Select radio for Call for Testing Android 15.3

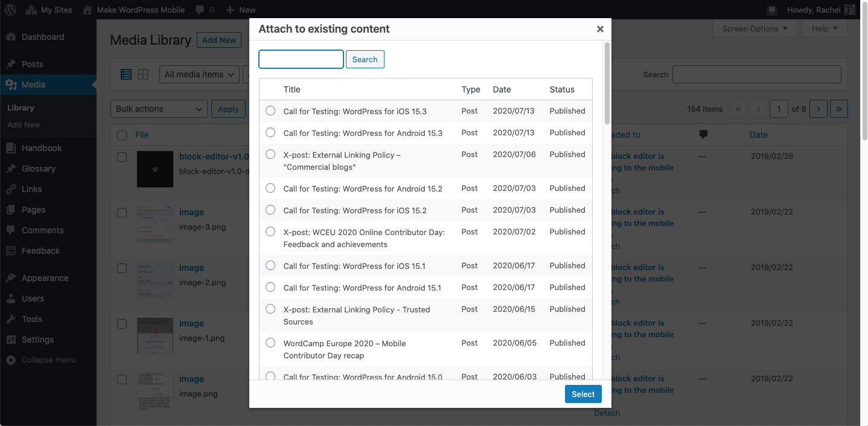pyautogui.click(x=270, y=132)
